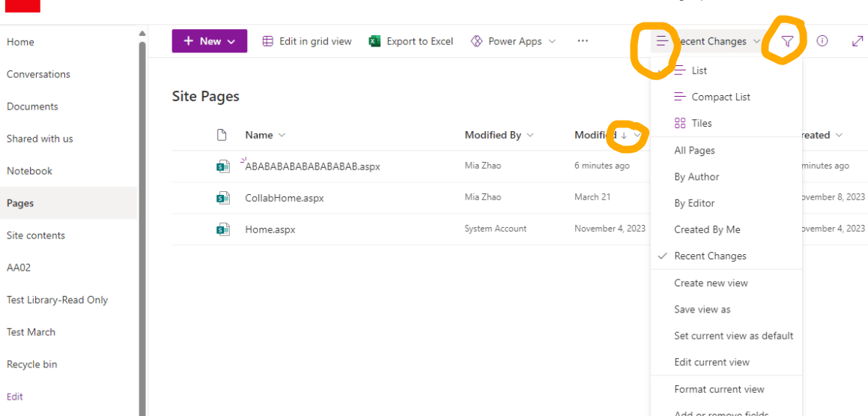Open the more options ellipsis in toolbar
The image size is (868, 416).
pyautogui.click(x=583, y=41)
